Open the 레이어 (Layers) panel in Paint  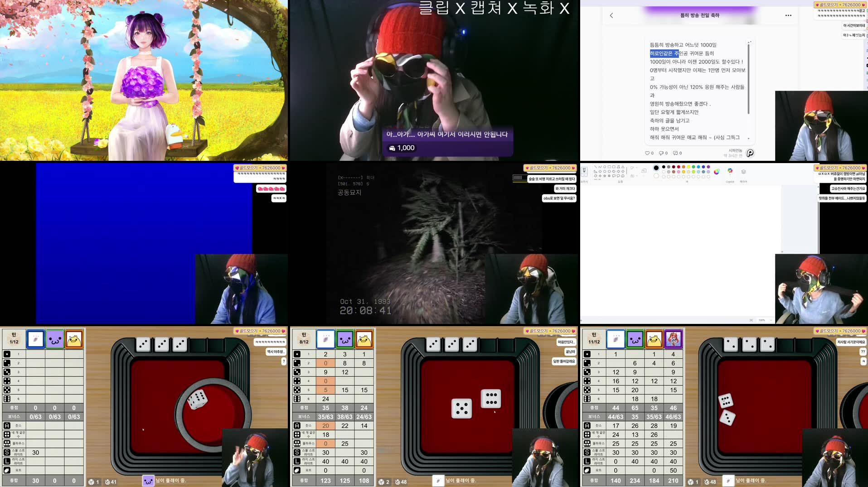[743, 171]
